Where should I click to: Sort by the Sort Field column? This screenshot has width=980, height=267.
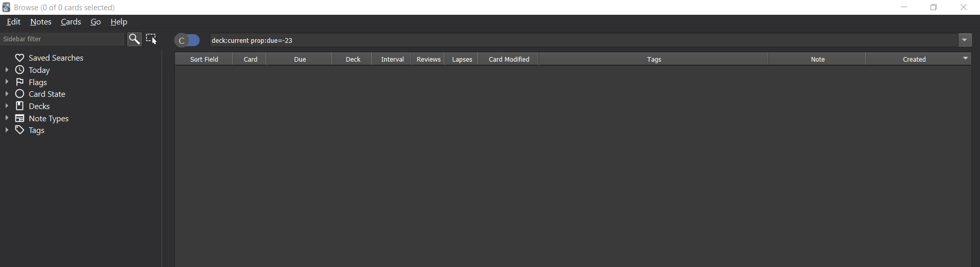pos(204,59)
